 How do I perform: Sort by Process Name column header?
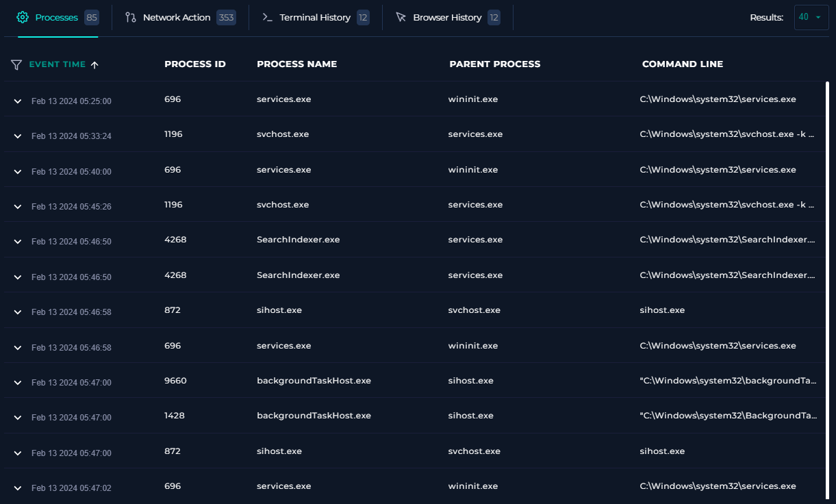pyautogui.click(x=296, y=64)
